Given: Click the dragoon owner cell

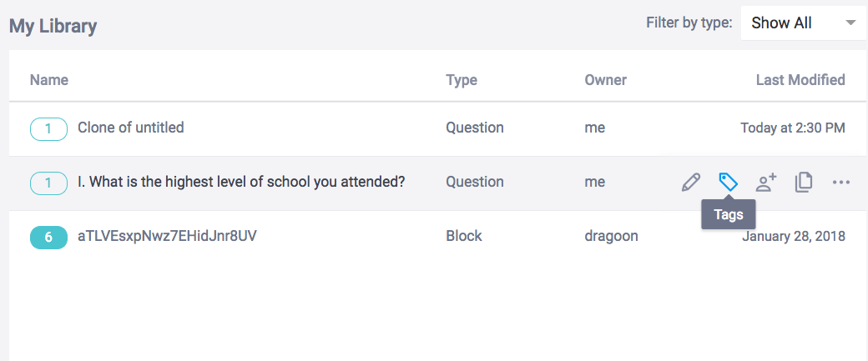Looking at the screenshot, I should click(x=612, y=237).
